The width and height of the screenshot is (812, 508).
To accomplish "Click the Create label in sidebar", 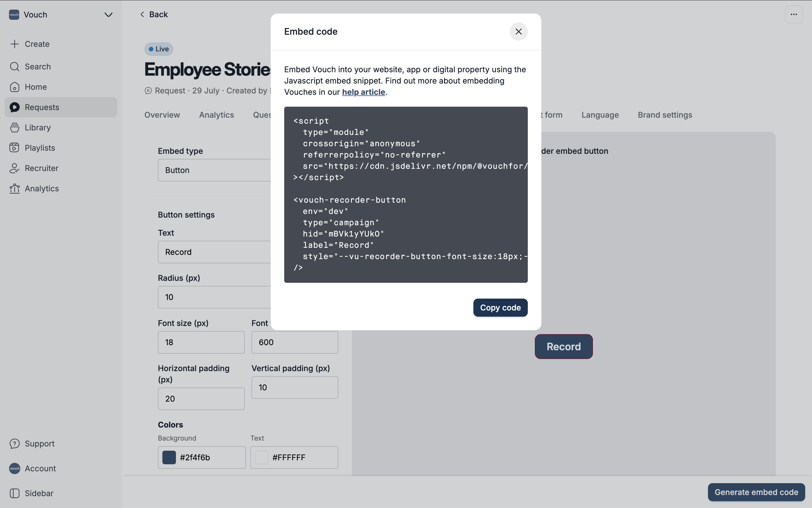I will pos(37,44).
